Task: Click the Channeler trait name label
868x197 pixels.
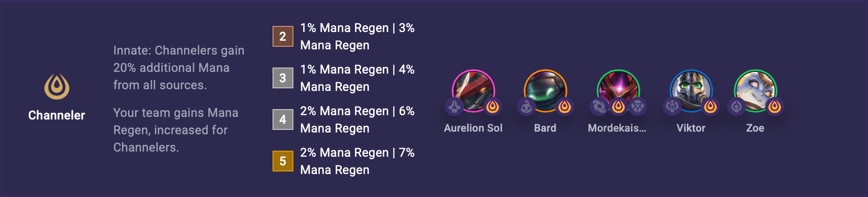Action: click(x=56, y=115)
